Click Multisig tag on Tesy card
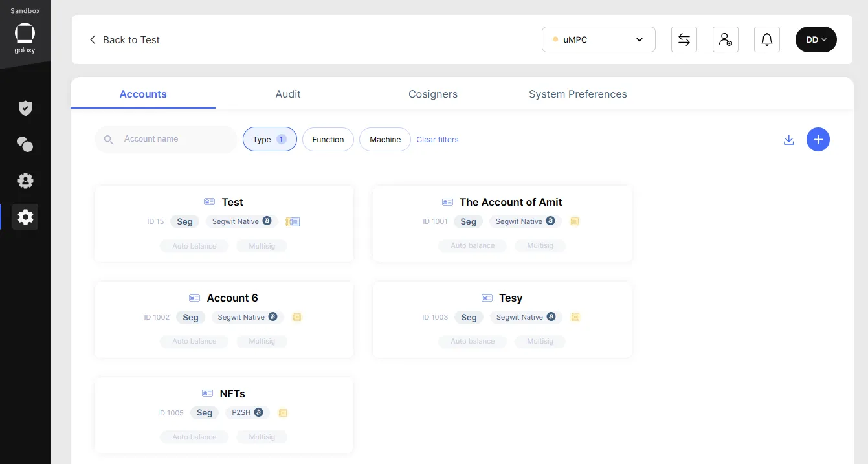 (540, 342)
